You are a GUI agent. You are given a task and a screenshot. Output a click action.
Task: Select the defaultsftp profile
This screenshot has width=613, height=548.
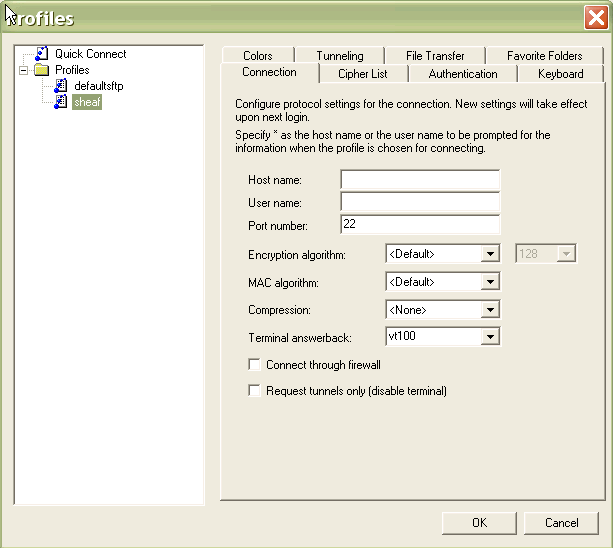tap(99, 86)
